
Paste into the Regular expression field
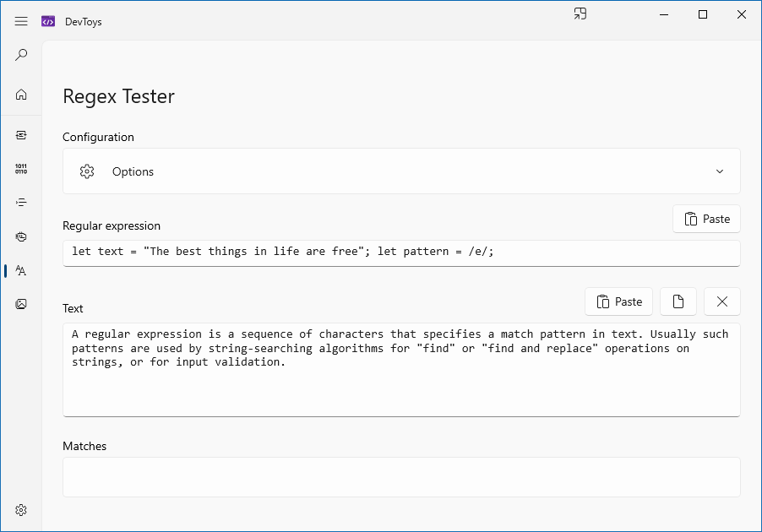pyautogui.click(x=707, y=219)
